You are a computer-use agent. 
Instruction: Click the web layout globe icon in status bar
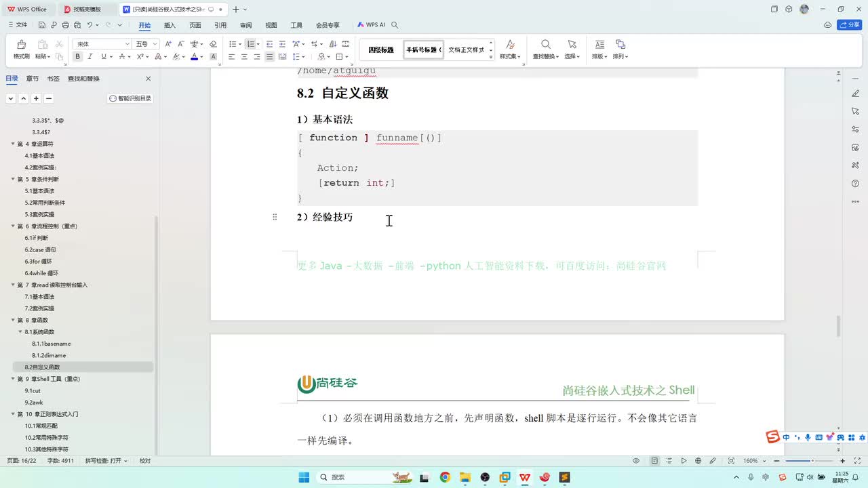tap(698, 461)
